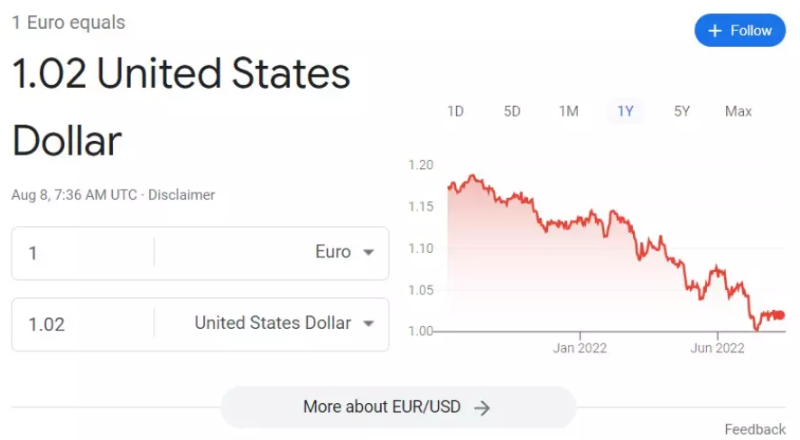Click the plus icon on Follow button
Screen dimensions: 800x440
[x=714, y=31]
